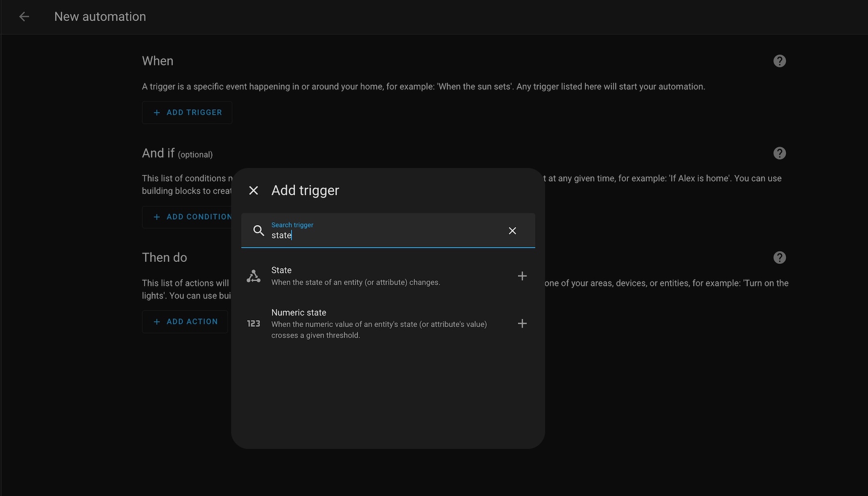The height and width of the screenshot is (496, 868).
Task: Click the State trigger node icon
Action: click(x=253, y=276)
